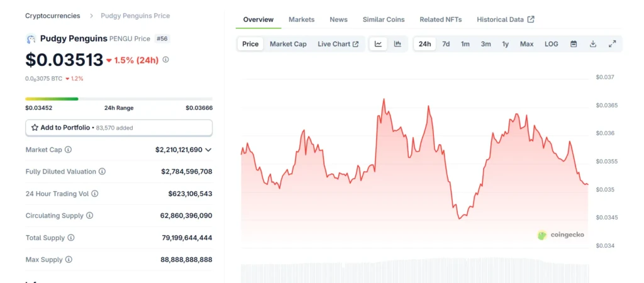Click the $2,784,596,708 valuation value
The width and height of the screenshot is (644, 283).
point(187,171)
